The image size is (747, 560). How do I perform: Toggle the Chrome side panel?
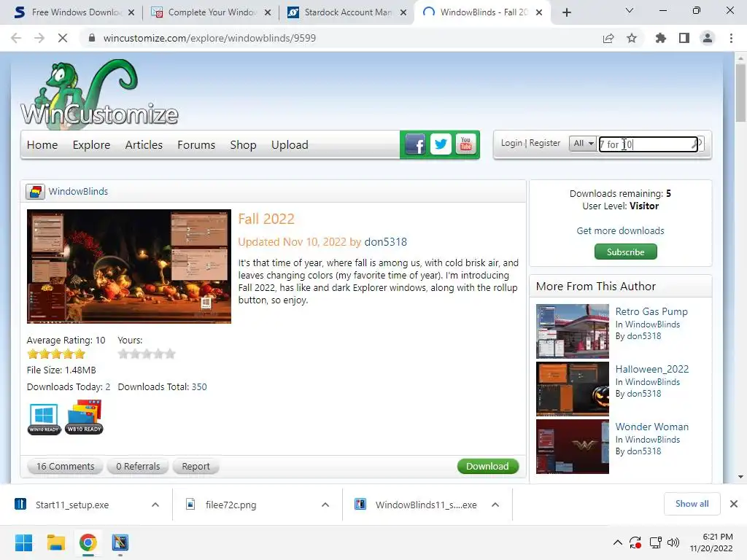click(684, 38)
